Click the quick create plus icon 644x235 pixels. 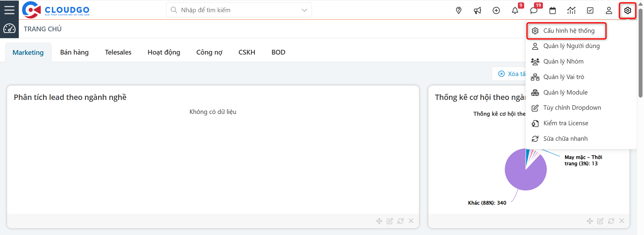tap(496, 10)
